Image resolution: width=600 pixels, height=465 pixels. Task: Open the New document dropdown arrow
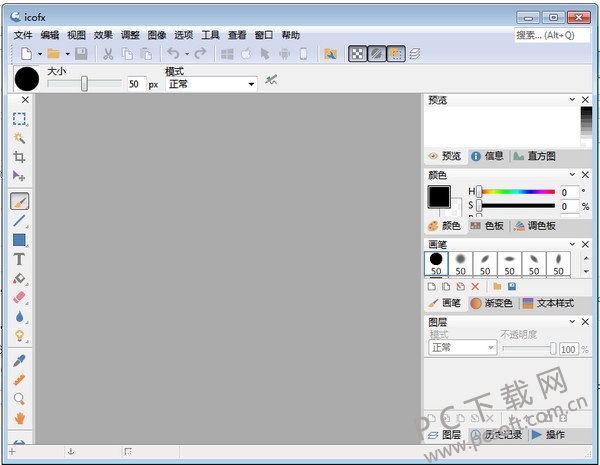(x=40, y=54)
